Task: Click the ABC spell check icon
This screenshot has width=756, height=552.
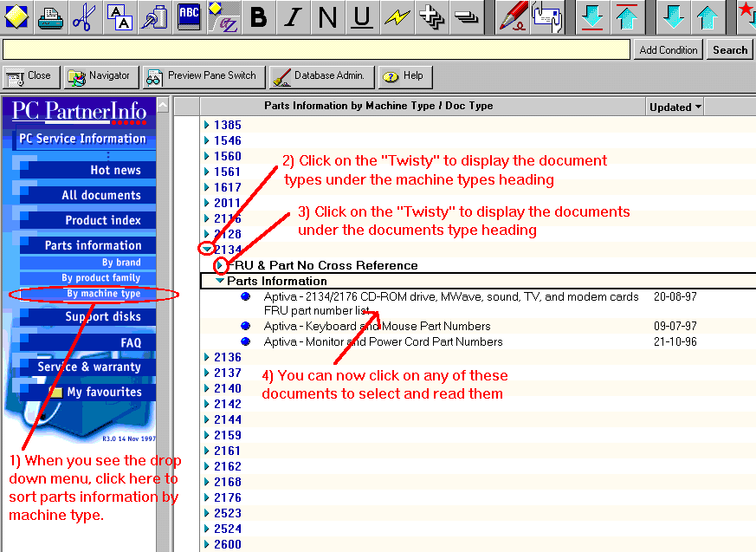Action: (188, 16)
